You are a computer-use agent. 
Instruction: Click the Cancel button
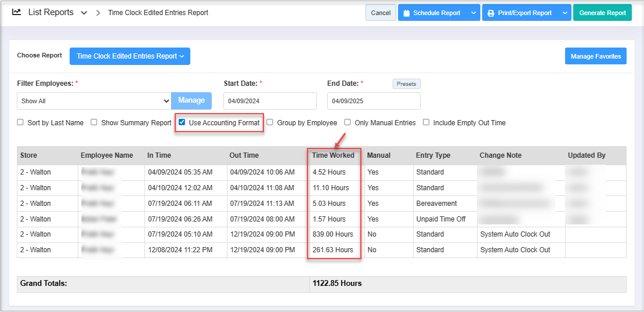point(381,13)
